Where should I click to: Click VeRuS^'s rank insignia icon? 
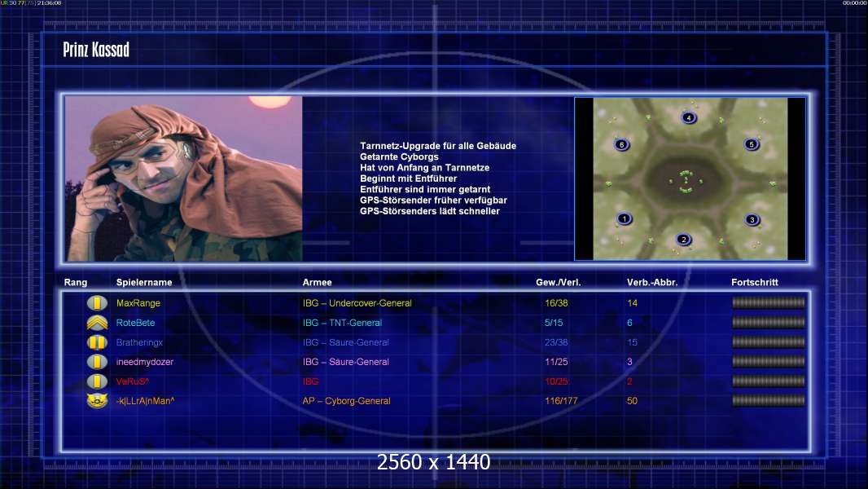pyautogui.click(x=97, y=381)
